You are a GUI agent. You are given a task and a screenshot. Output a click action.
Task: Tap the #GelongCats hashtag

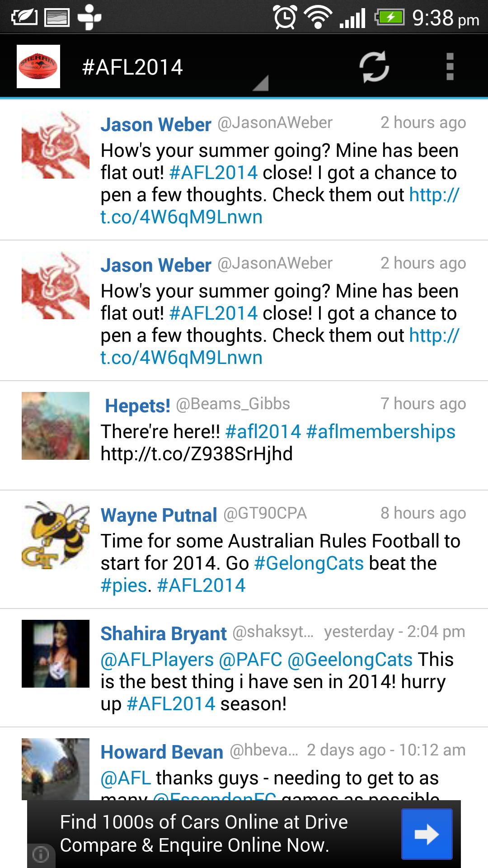[x=309, y=563]
